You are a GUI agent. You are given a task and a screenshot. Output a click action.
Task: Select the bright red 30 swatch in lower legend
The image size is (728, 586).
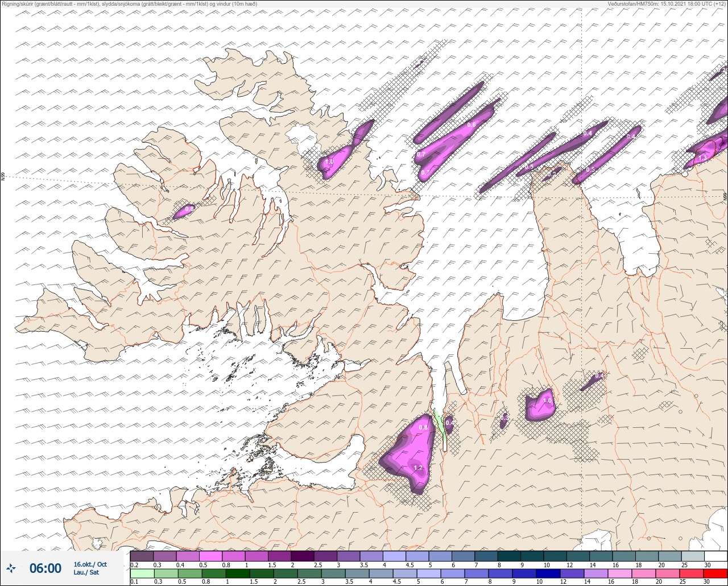[x=715, y=573]
